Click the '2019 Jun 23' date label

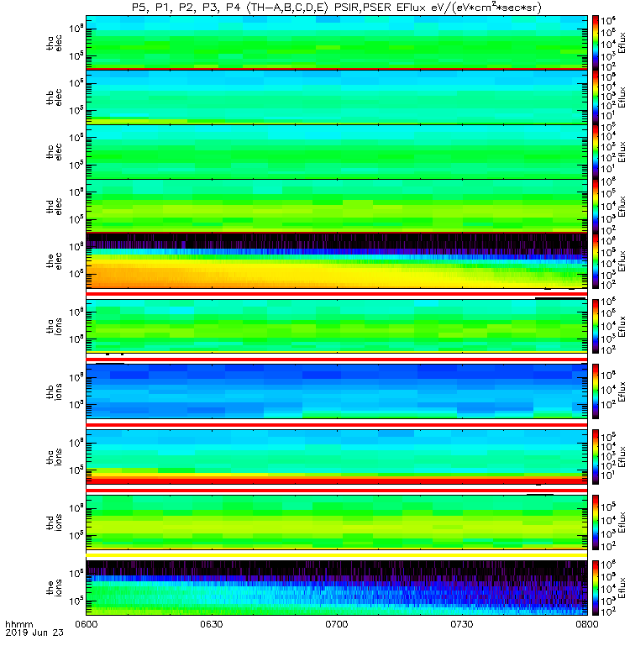point(34,633)
